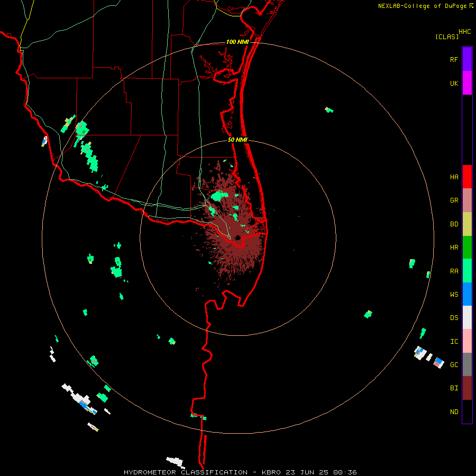Click the "DS" legend label

point(454,318)
